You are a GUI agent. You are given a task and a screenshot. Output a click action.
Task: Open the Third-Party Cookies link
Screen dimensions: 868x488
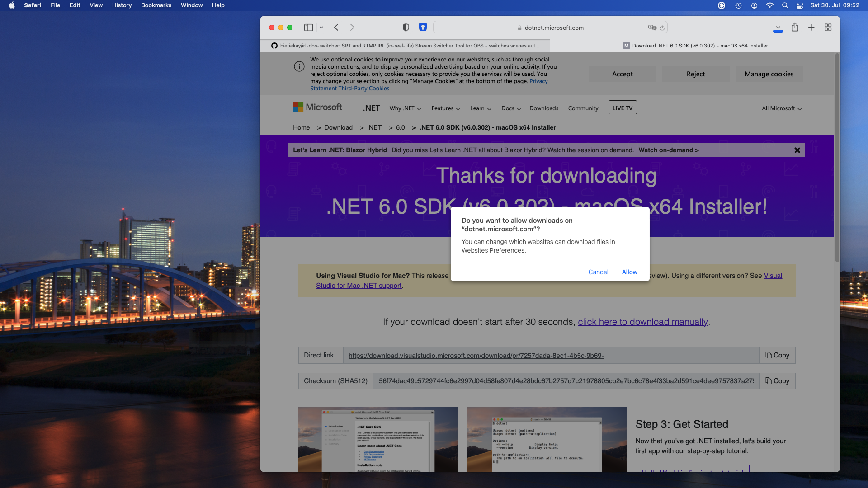coord(363,89)
